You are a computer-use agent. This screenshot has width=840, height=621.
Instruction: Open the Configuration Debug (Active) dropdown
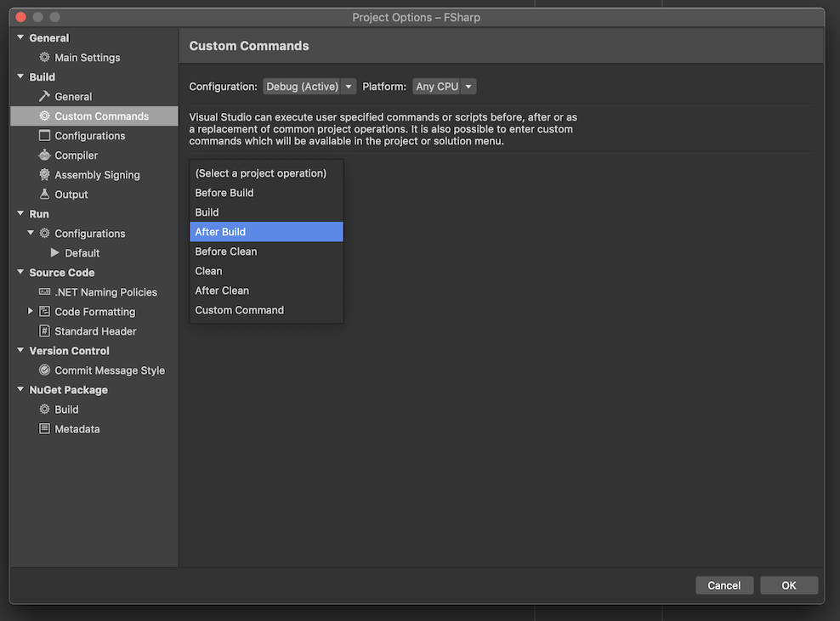[x=309, y=86]
